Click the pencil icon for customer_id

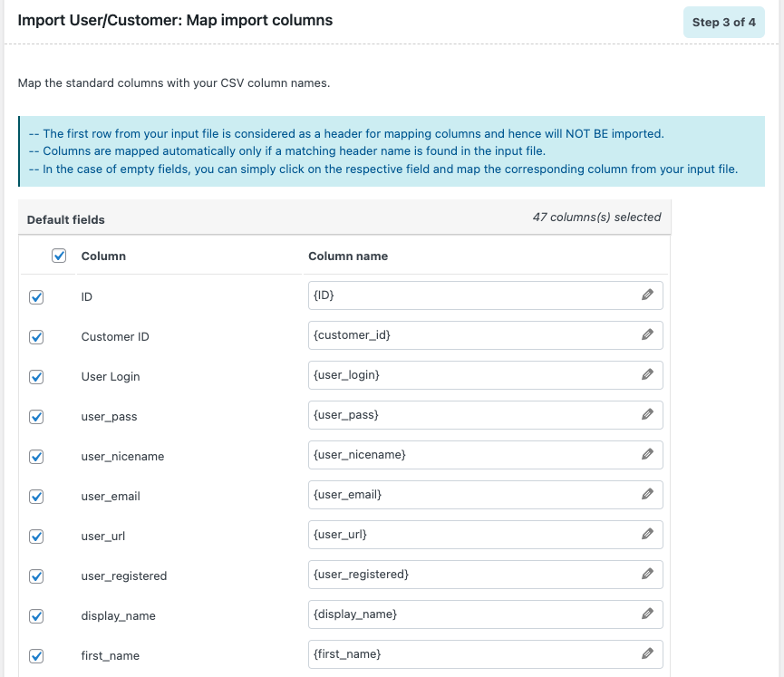pyautogui.click(x=647, y=334)
